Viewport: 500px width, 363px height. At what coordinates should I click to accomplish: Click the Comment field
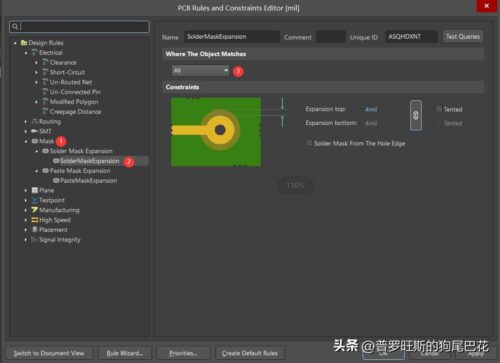coord(331,37)
